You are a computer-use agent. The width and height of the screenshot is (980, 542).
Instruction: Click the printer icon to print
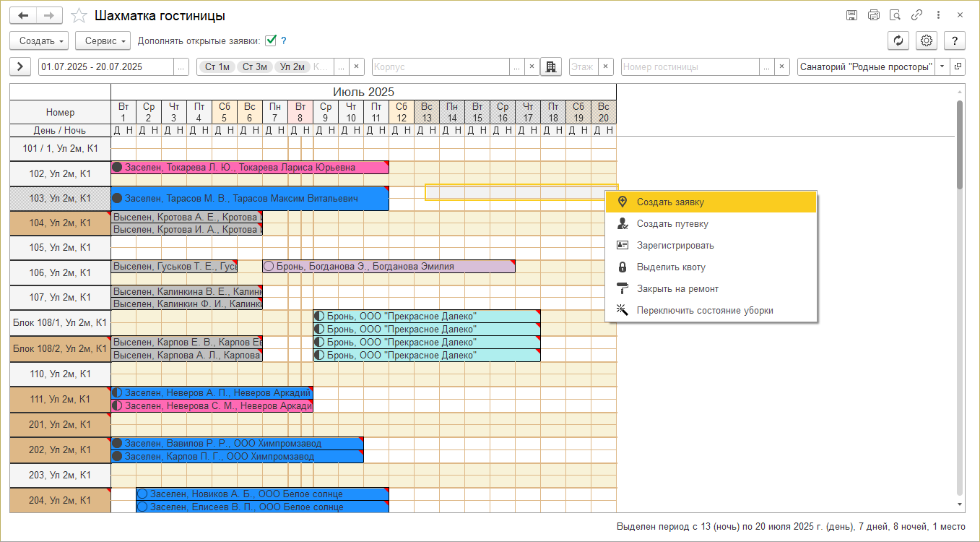[874, 15]
